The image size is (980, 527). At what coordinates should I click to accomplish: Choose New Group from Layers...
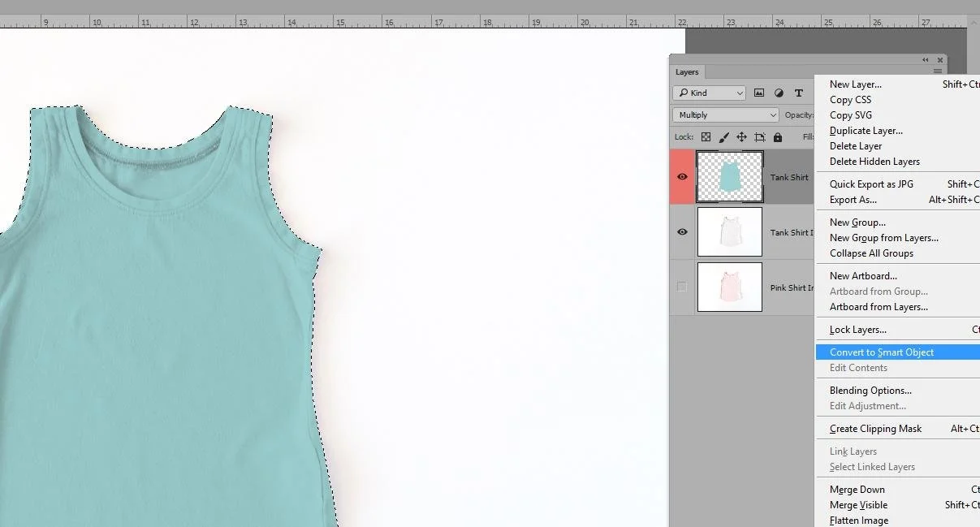(884, 238)
